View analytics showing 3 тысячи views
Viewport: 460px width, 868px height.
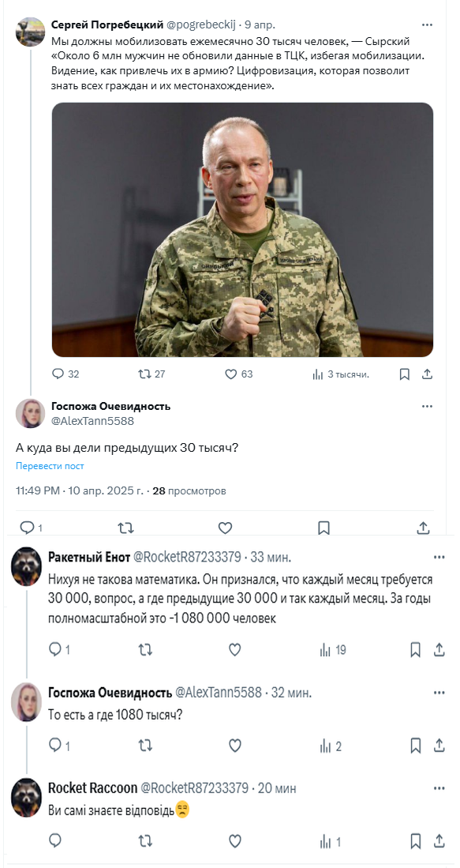[341, 374]
